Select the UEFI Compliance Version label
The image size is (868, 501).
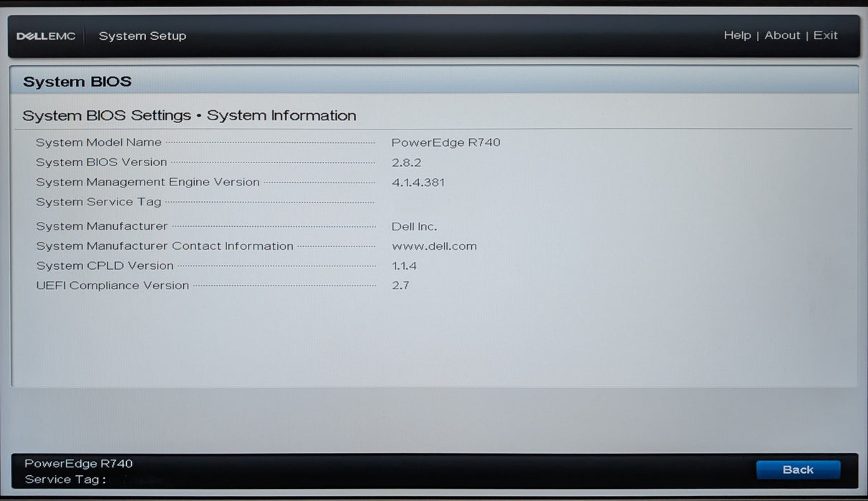click(112, 286)
